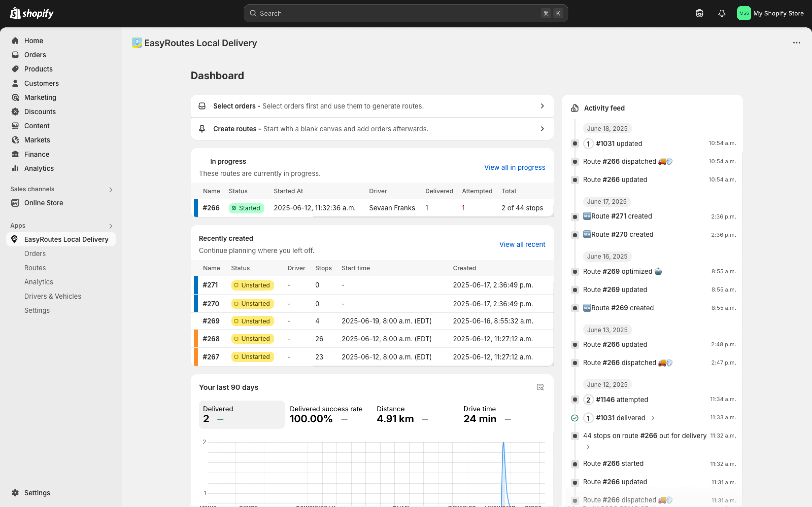Screen dimensions: 812x507
Task: Open Drivers & Vehicles submenu item
Action: 53,296
